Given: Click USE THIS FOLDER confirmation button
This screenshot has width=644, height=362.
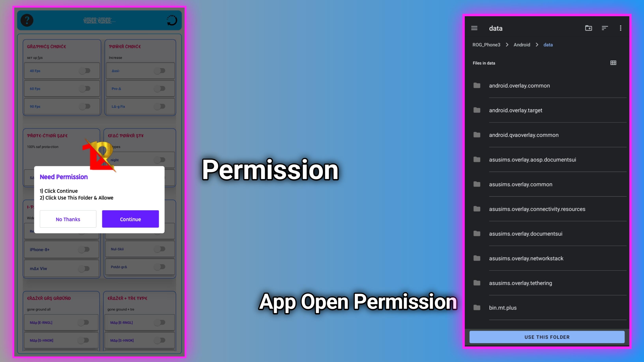Looking at the screenshot, I should click(547, 337).
